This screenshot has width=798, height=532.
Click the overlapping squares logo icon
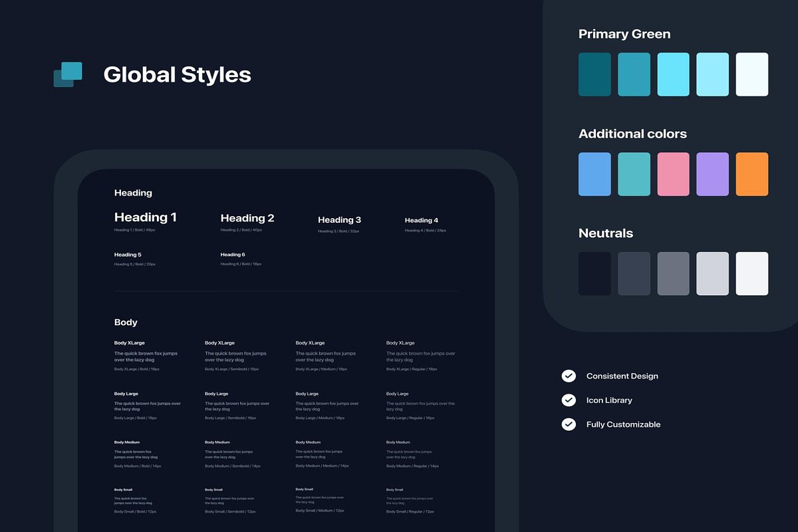tap(68, 74)
